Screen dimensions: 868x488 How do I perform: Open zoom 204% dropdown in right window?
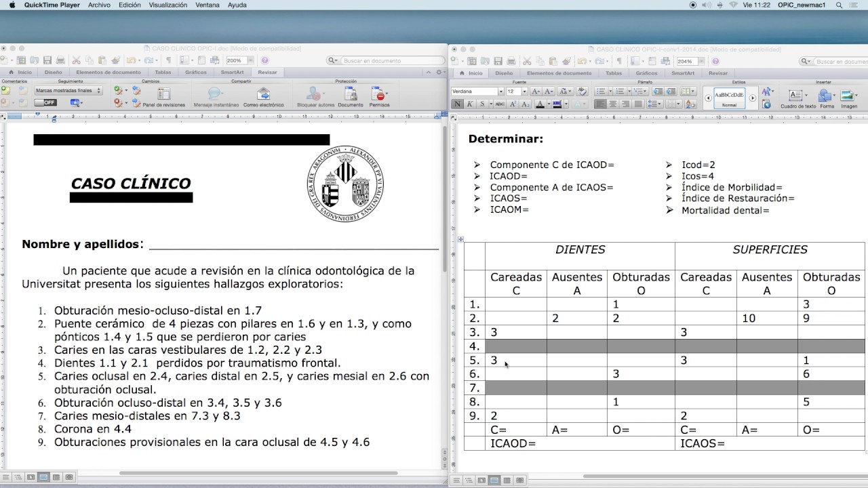click(701, 60)
